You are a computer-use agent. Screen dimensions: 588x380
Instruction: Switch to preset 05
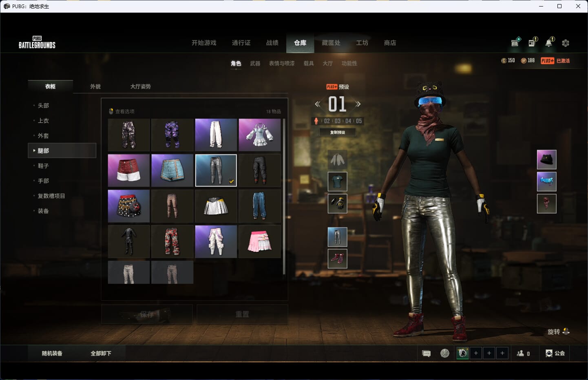click(x=359, y=121)
